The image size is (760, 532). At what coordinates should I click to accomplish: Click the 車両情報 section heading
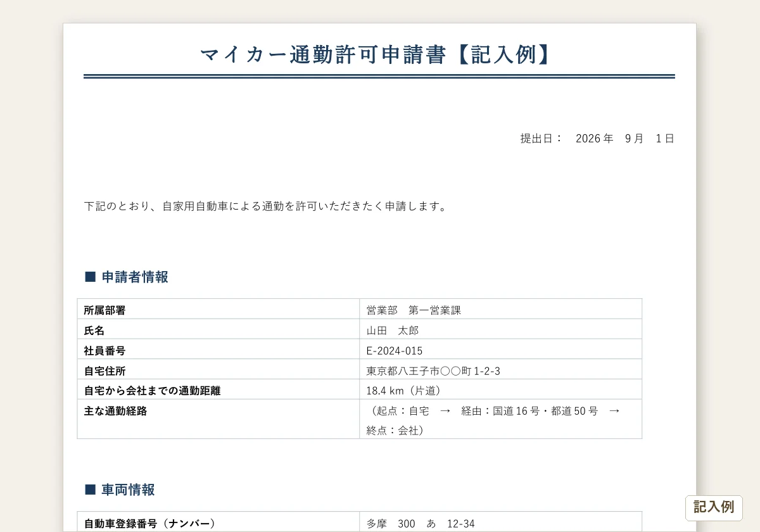click(x=120, y=490)
